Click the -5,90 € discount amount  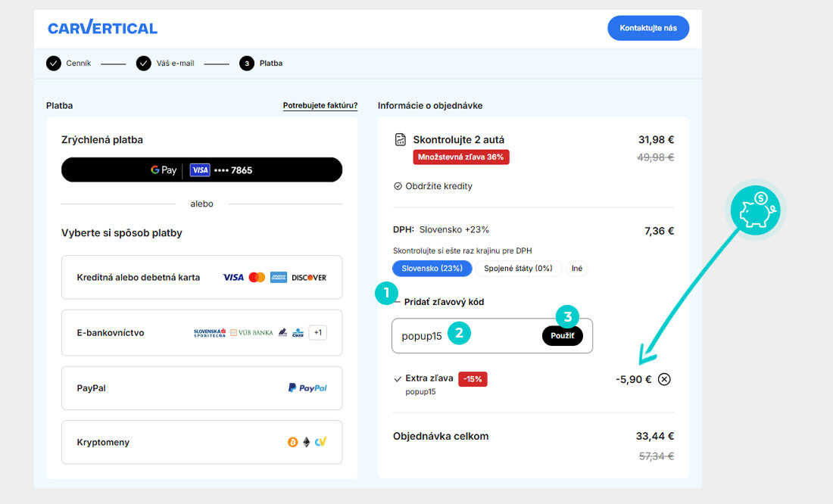tap(634, 380)
